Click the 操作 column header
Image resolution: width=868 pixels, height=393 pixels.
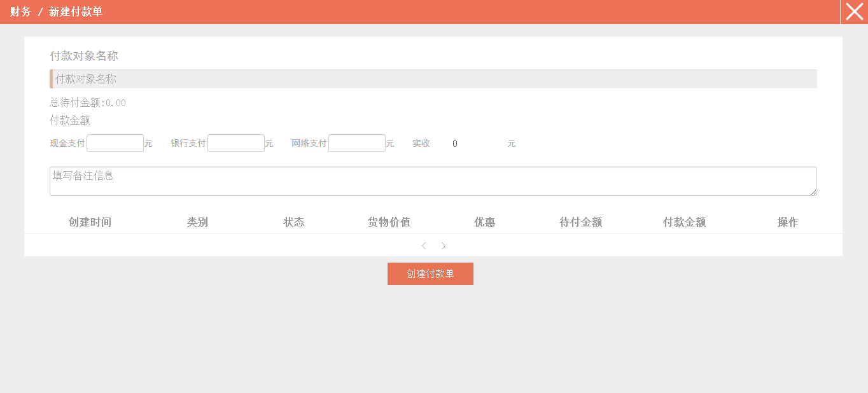click(787, 222)
